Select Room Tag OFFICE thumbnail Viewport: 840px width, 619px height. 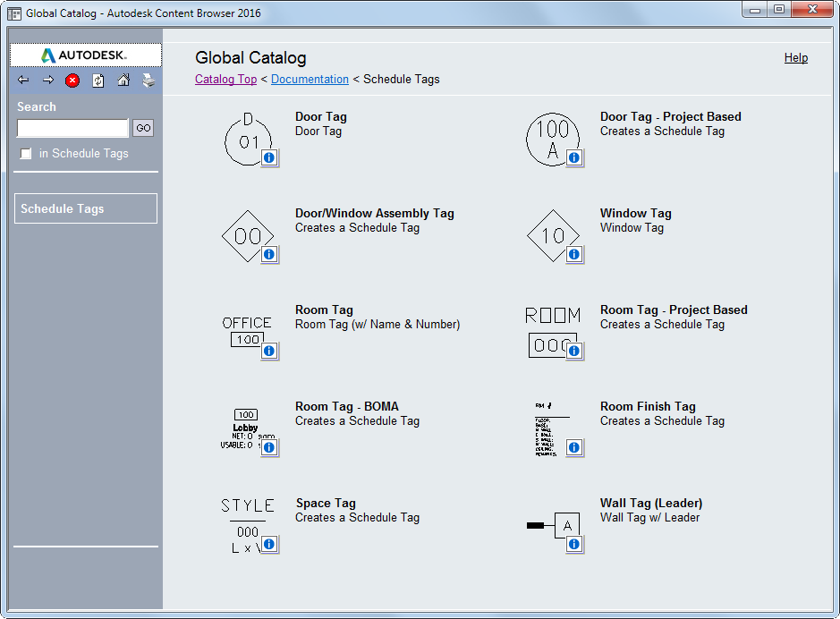[x=248, y=332]
